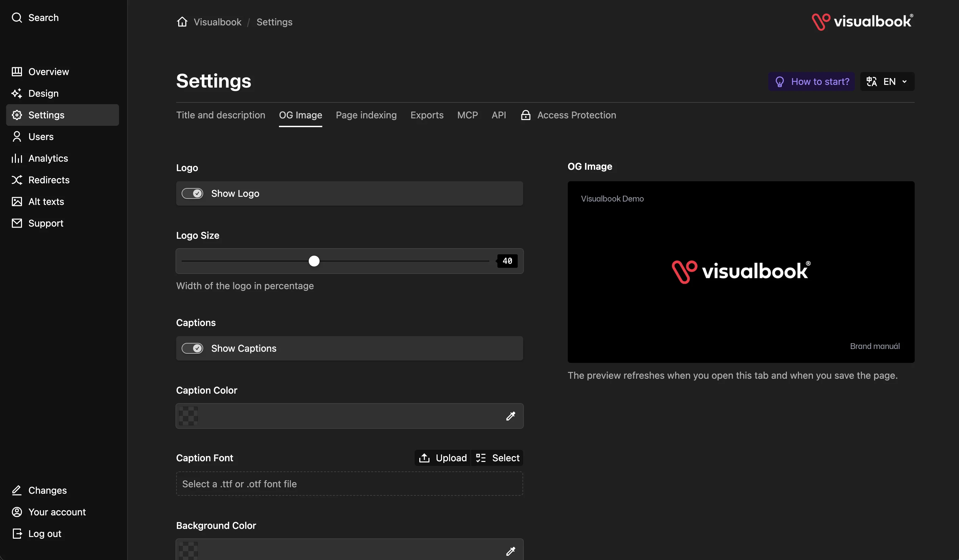Screen dimensions: 959x560
Task: Open Overview via its book icon
Action: 17,72
